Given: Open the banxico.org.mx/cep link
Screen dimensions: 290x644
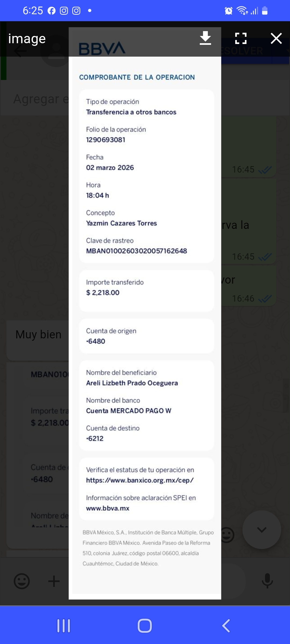Looking at the screenshot, I should (x=140, y=480).
